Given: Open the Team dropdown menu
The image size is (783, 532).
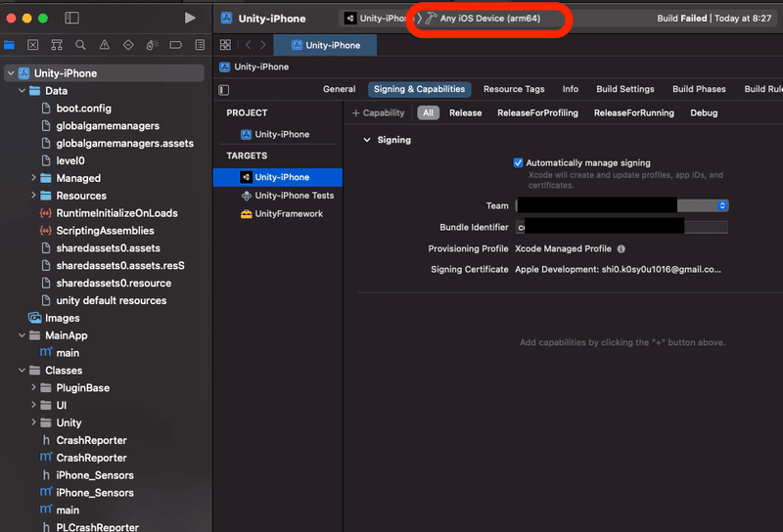Looking at the screenshot, I should (622, 205).
